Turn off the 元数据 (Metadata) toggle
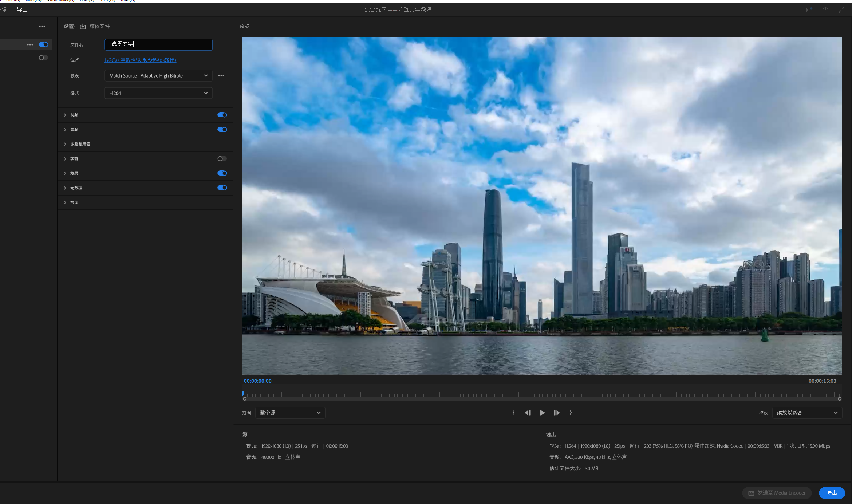 [222, 188]
